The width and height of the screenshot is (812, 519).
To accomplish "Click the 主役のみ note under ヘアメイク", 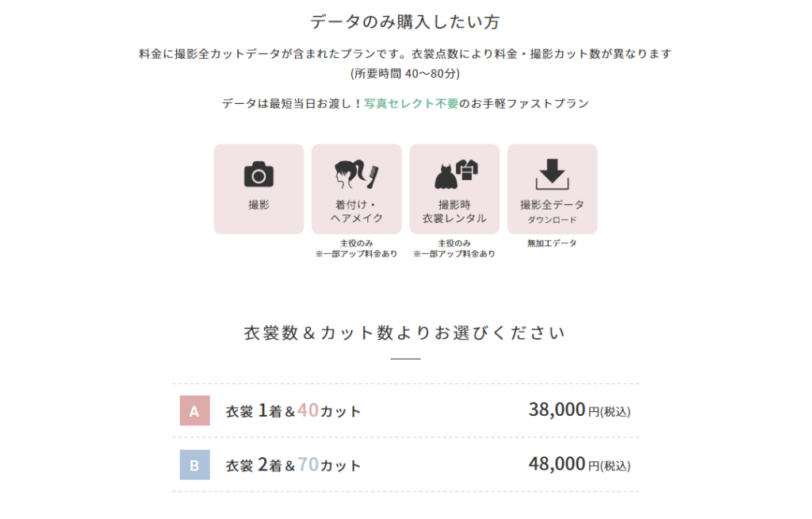I will coord(356,243).
